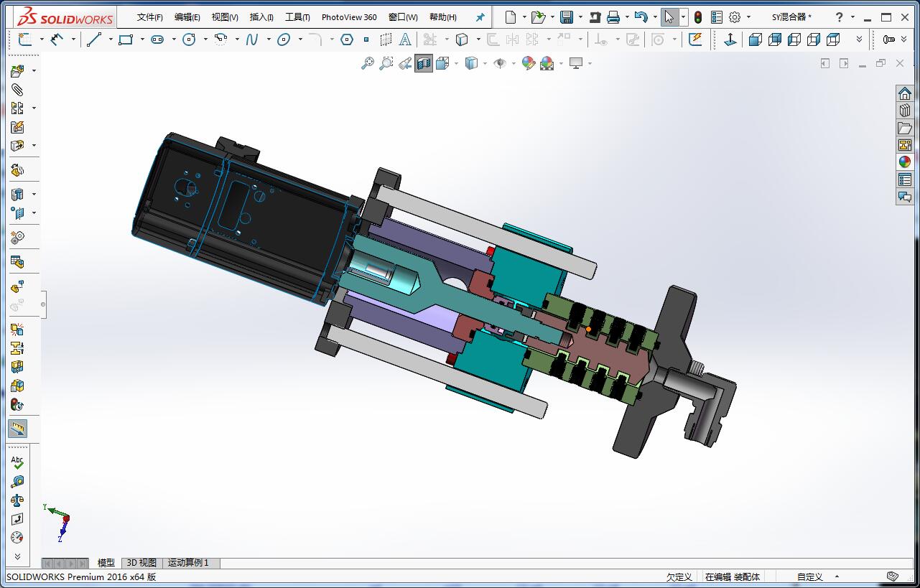Pin the menu bar with pushpin
The width and height of the screenshot is (920, 588).
point(480,17)
